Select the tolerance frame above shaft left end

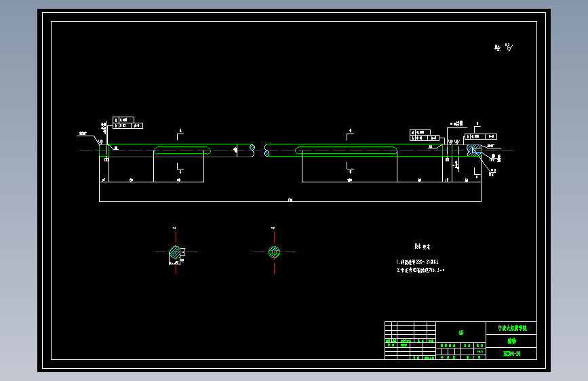128,123
